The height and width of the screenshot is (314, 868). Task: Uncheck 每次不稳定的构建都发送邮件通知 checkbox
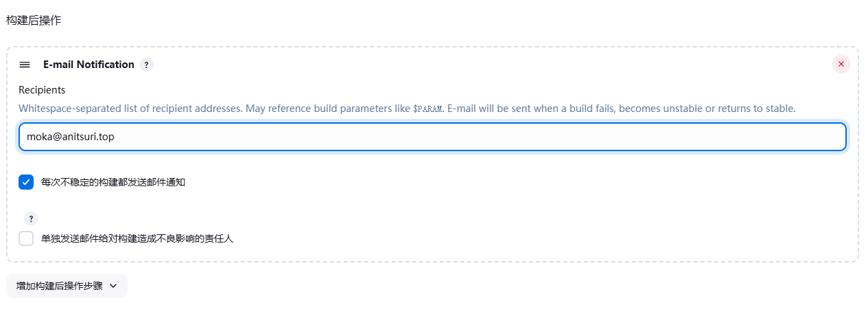pyautogui.click(x=26, y=182)
